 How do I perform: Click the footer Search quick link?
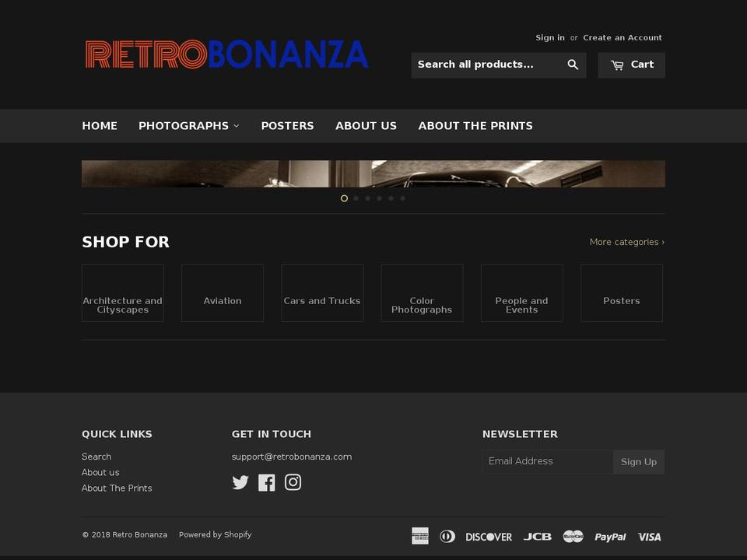(x=96, y=457)
